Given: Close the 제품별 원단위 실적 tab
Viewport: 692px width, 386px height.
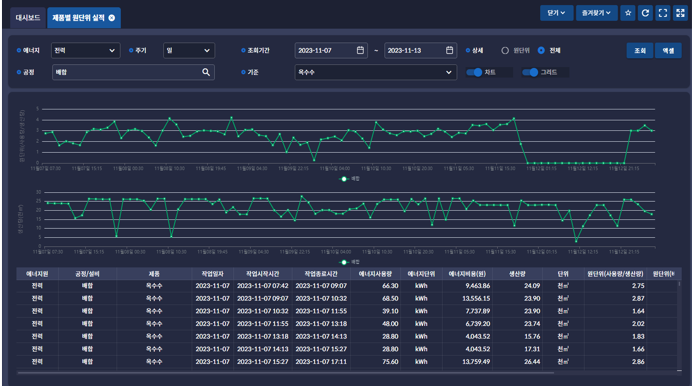Looking at the screenshot, I should [x=112, y=18].
